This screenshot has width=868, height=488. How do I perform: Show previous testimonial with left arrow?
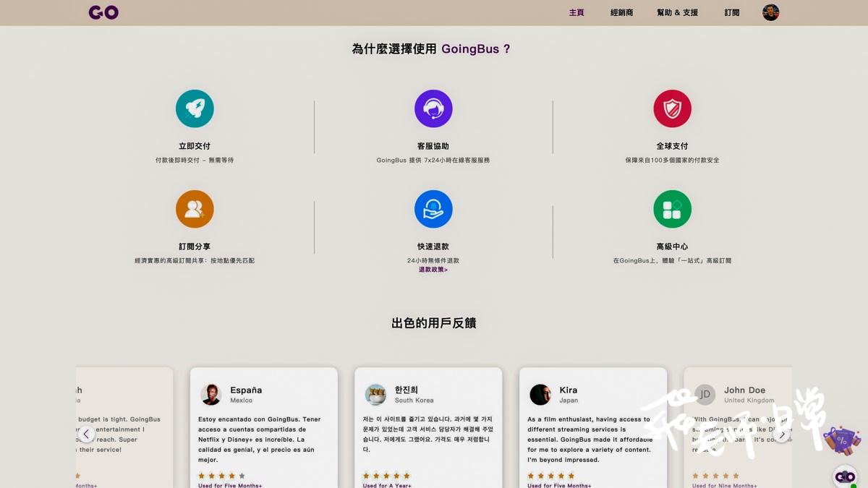coord(86,434)
